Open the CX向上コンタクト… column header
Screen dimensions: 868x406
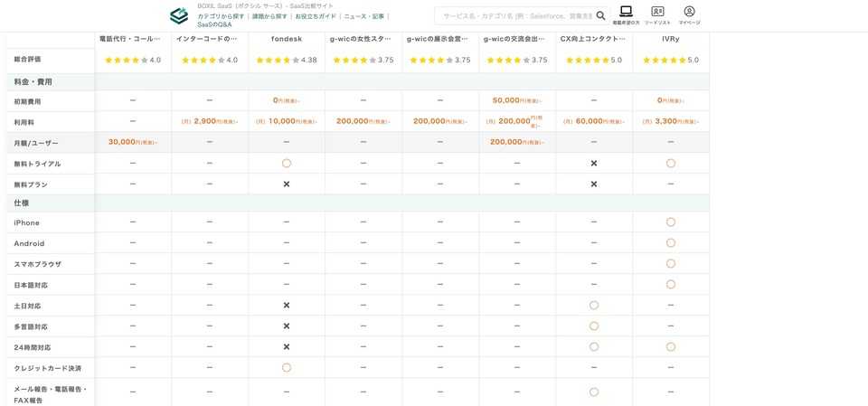click(593, 39)
